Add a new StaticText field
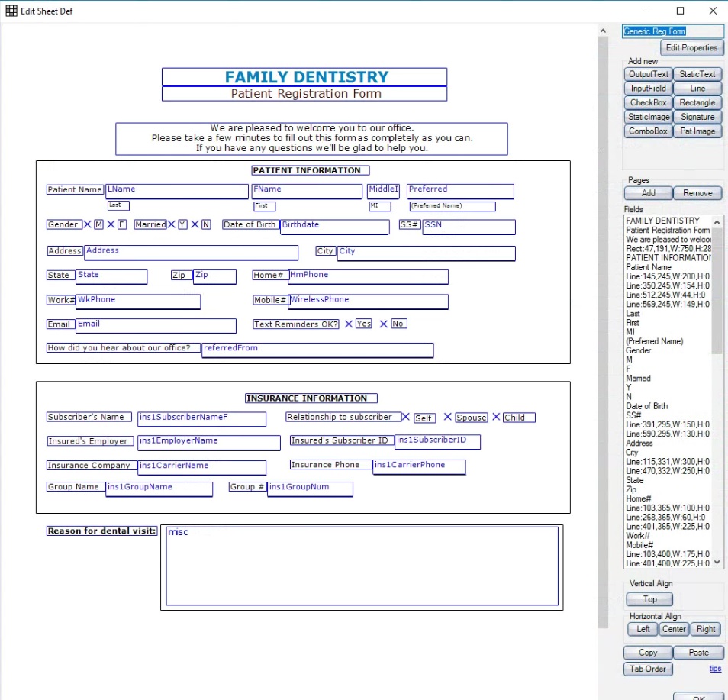Screen dimensions: 728x700 pos(697,74)
